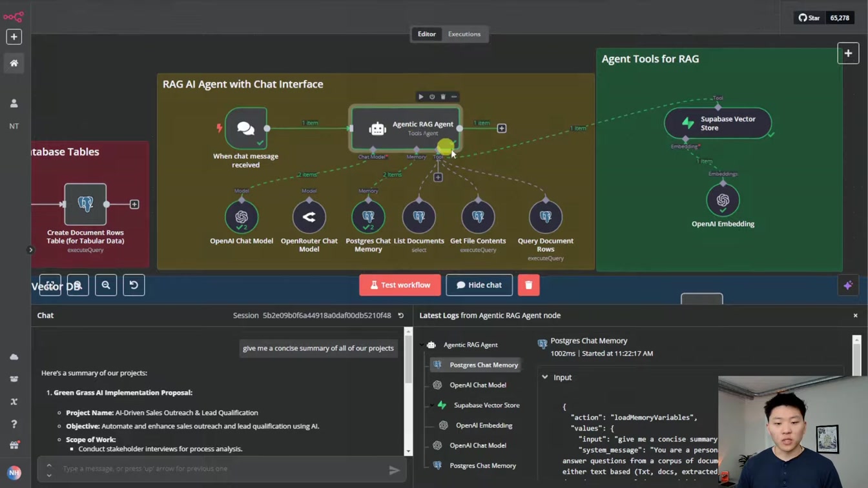Click the n8n logo in the sidebar
This screenshot has width=868, height=488.
(x=14, y=17)
